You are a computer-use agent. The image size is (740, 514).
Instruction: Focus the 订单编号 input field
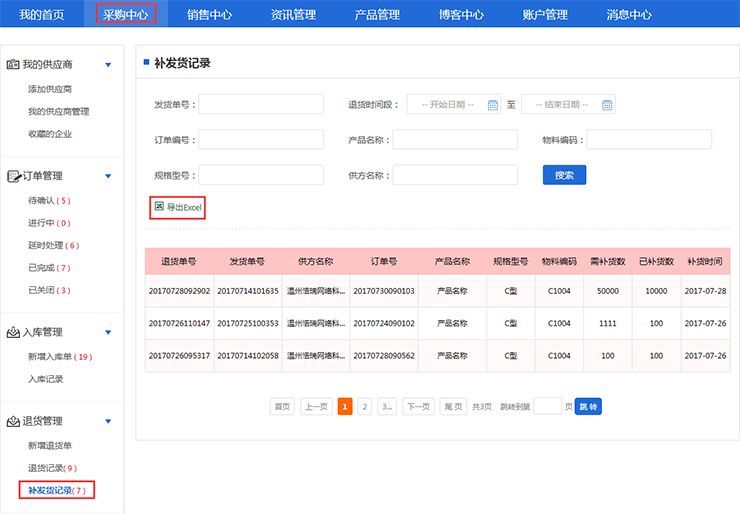click(261, 140)
